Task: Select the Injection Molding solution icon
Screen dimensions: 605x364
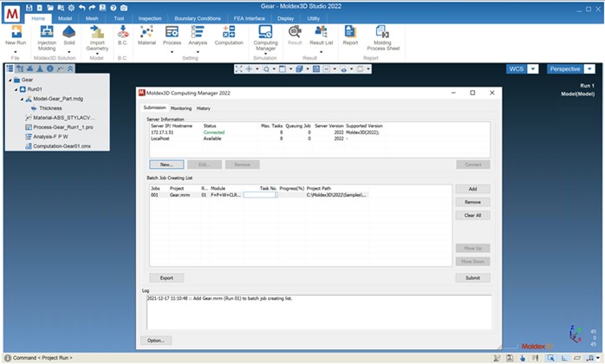Action: pos(47,32)
